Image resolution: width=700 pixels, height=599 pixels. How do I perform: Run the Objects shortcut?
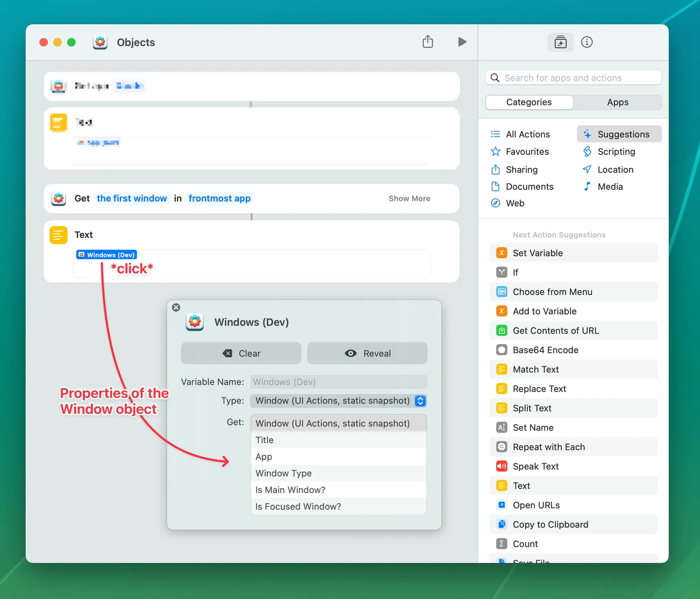462,42
